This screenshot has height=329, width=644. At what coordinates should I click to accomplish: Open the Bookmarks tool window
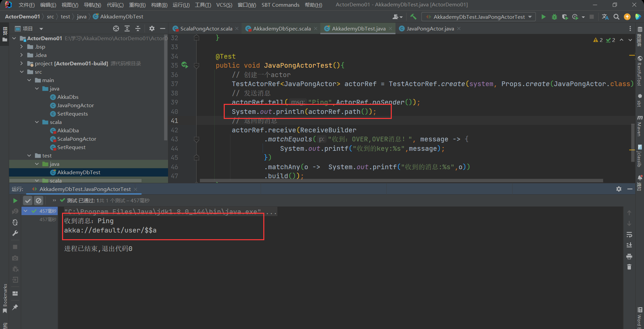coord(5,298)
